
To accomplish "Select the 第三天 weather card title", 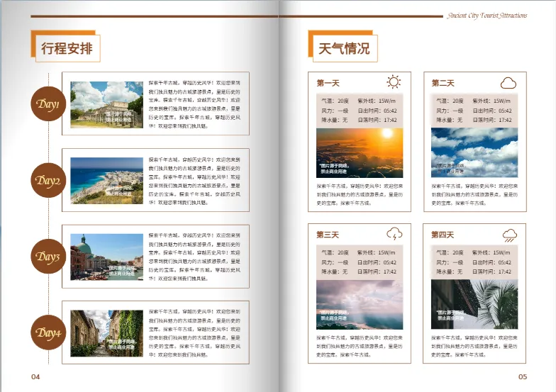I will (328, 235).
